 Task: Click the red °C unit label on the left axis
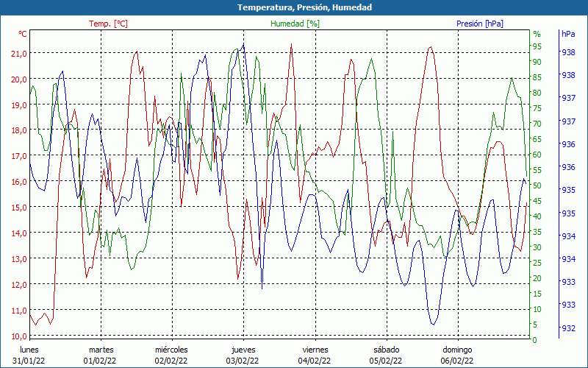click(x=23, y=34)
